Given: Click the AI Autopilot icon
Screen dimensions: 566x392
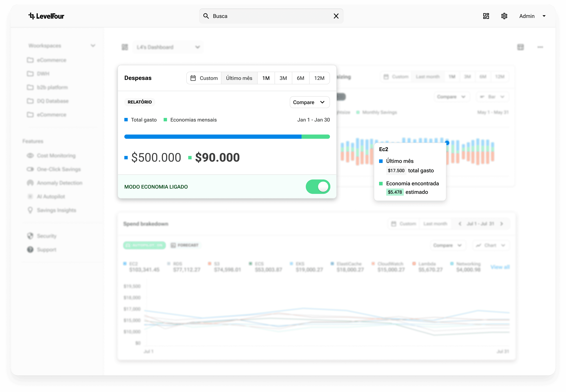Looking at the screenshot, I should pyautogui.click(x=30, y=197).
